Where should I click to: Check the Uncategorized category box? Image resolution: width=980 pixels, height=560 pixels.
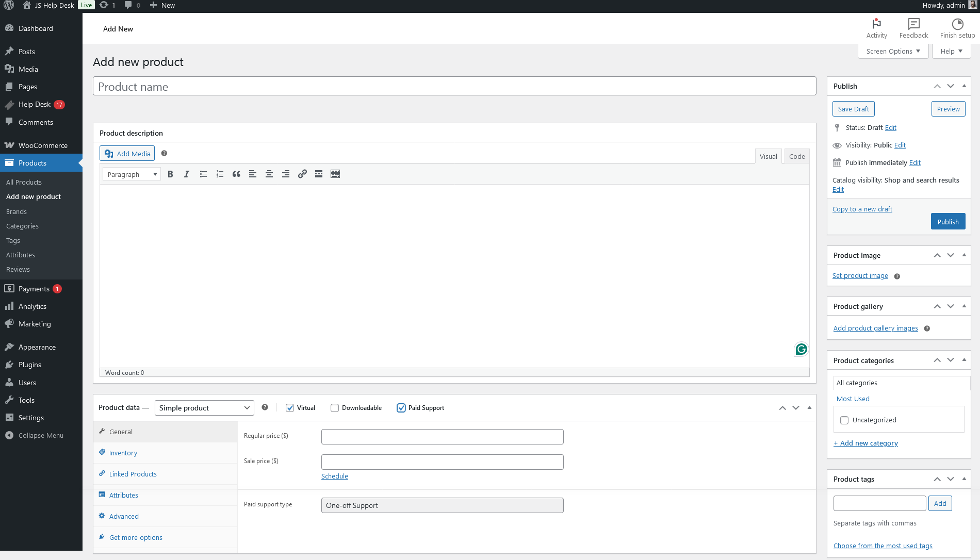pos(844,420)
